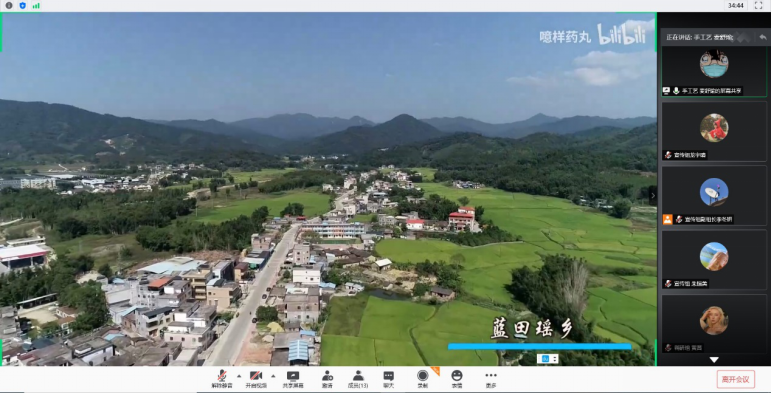Start recording with the 录制 icon
Screen dimensions: 771x393
pyautogui.click(x=422, y=379)
